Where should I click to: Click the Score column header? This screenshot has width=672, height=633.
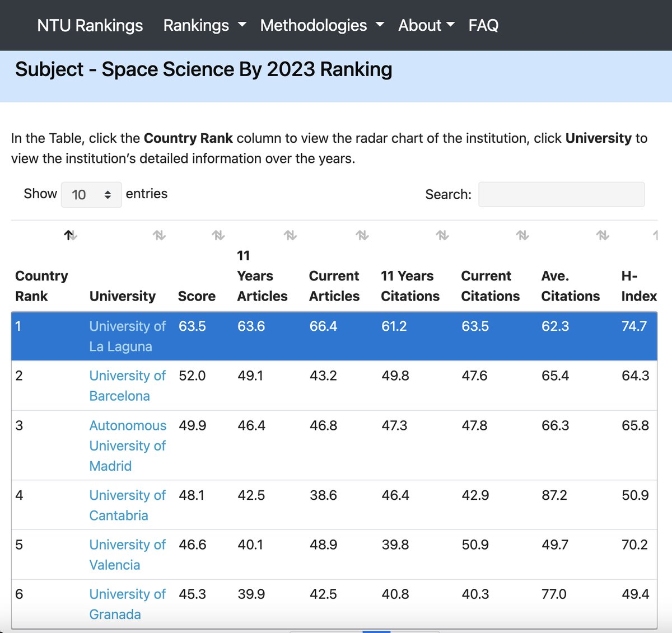pyautogui.click(x=197, y=296)
